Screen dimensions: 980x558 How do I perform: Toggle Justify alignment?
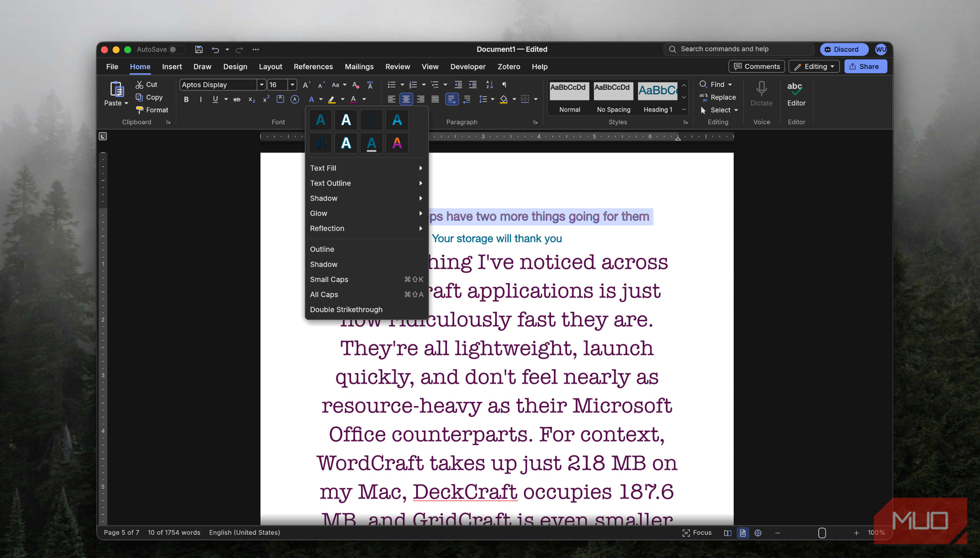click(435, 100)
